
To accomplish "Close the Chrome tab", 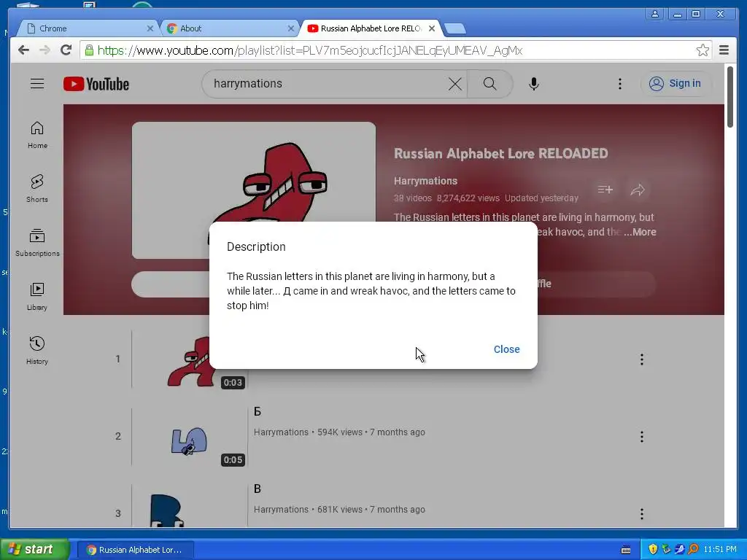I will pos(150,28).
